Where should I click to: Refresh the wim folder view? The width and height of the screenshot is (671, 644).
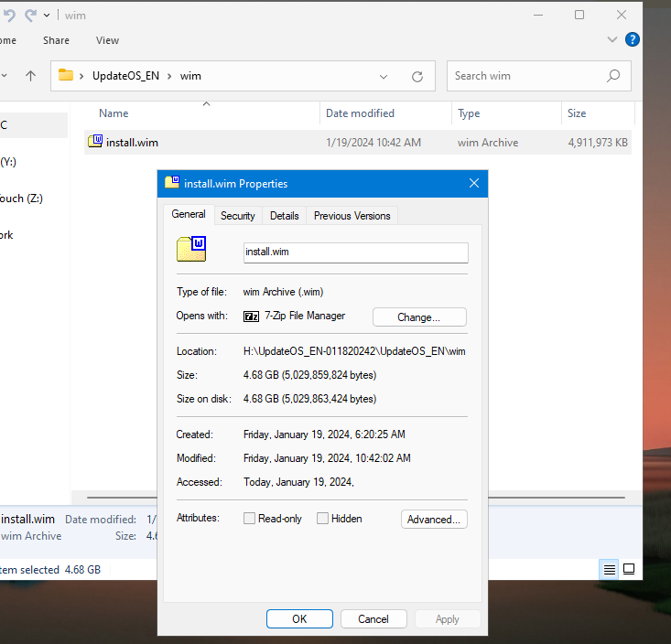pos(417,77)
